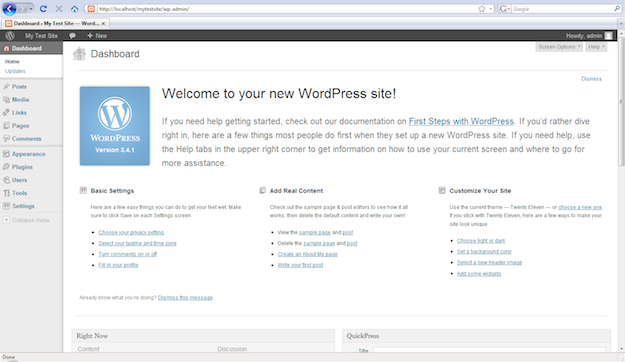Select the Updates submenu item
The image size is (625, 362).
click(x=15, y=71)
